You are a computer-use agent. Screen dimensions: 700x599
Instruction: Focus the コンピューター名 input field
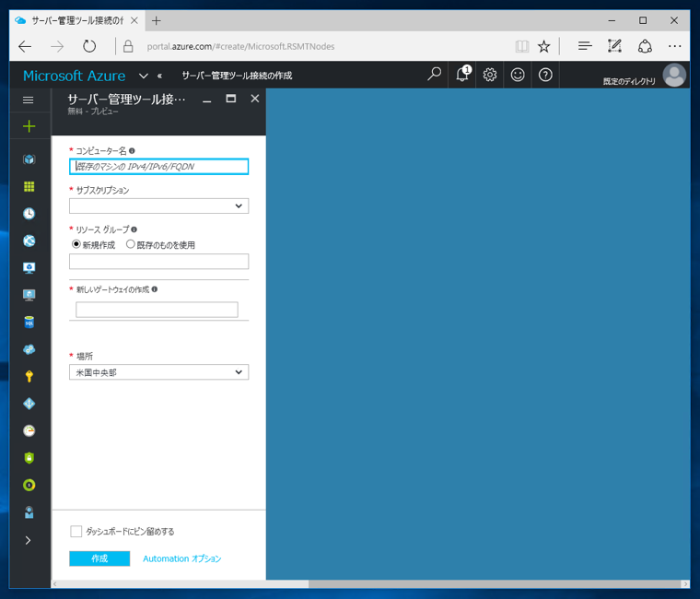tap(159, 167)
